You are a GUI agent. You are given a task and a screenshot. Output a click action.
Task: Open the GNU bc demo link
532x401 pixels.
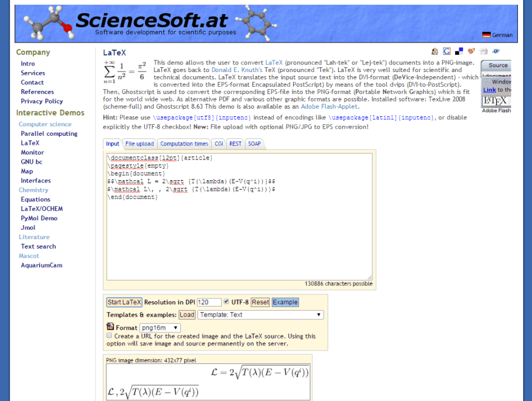(x=31, y=162)
